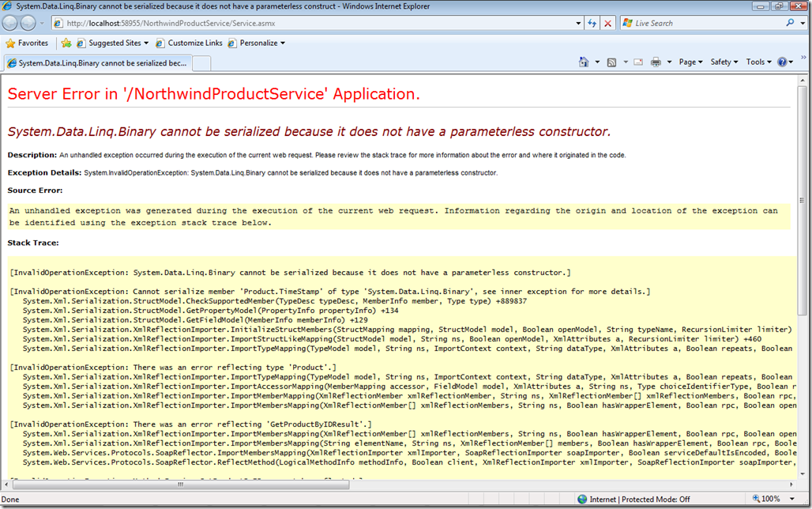Click the Done status bar text
812x509 pixels.
click(x=10, y=500)
